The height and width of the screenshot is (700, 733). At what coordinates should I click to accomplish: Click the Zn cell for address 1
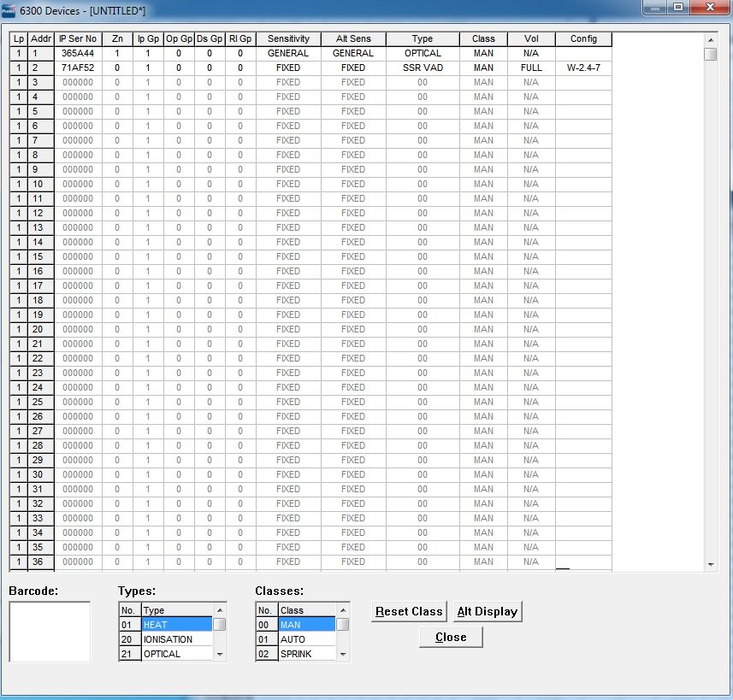(117, 53)
